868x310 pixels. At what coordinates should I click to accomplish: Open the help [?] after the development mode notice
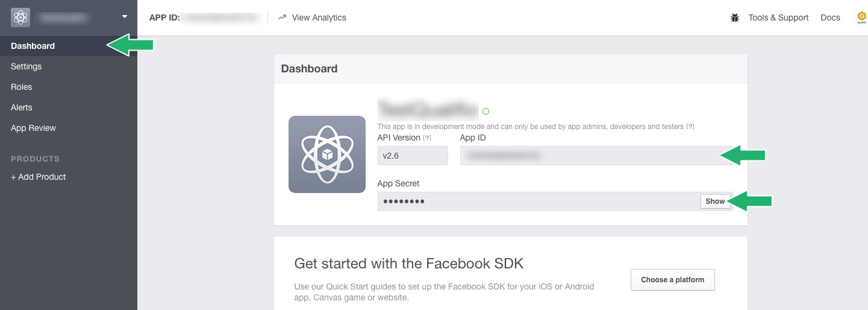pos(690,127)
